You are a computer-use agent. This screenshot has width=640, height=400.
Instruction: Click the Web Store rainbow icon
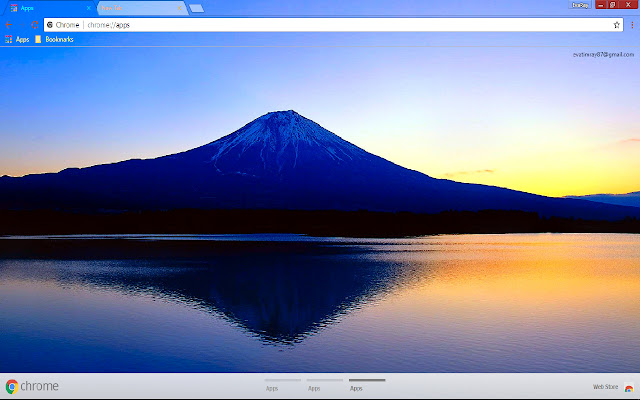629,387
